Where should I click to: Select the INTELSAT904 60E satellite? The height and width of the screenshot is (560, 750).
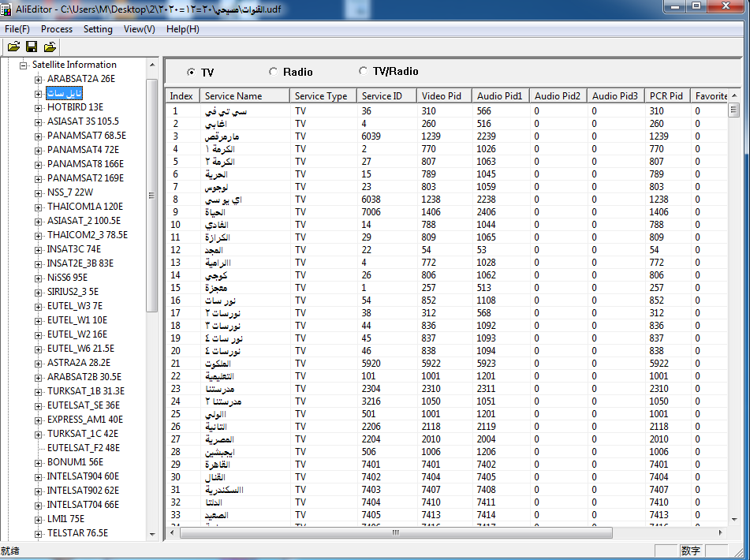point(84,476)
